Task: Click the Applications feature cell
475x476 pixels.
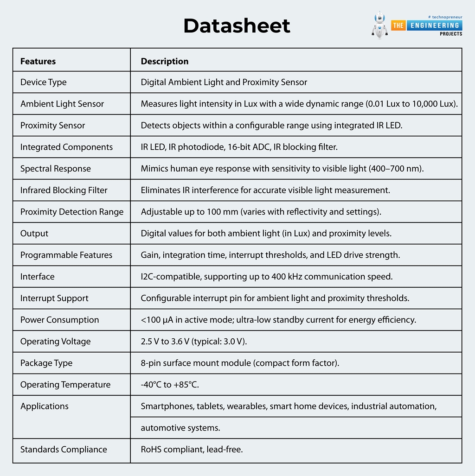Action: (x=45, y=406)
